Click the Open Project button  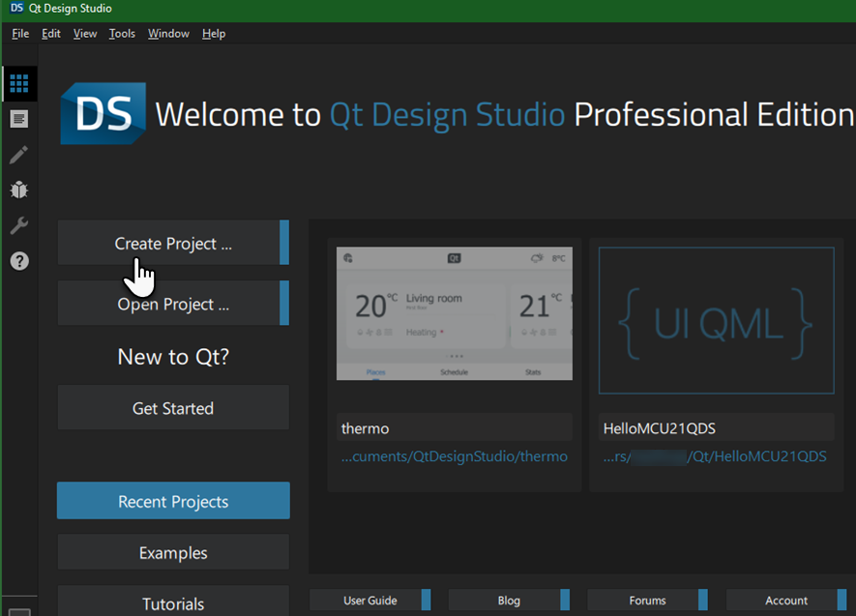point(173,304)
